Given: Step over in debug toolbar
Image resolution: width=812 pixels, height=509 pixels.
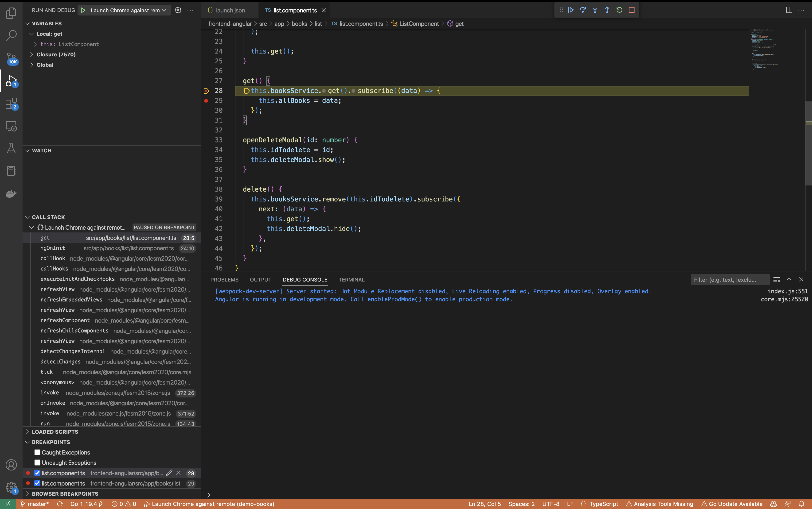Looking at the screenshot, I should tap(583, 10).
